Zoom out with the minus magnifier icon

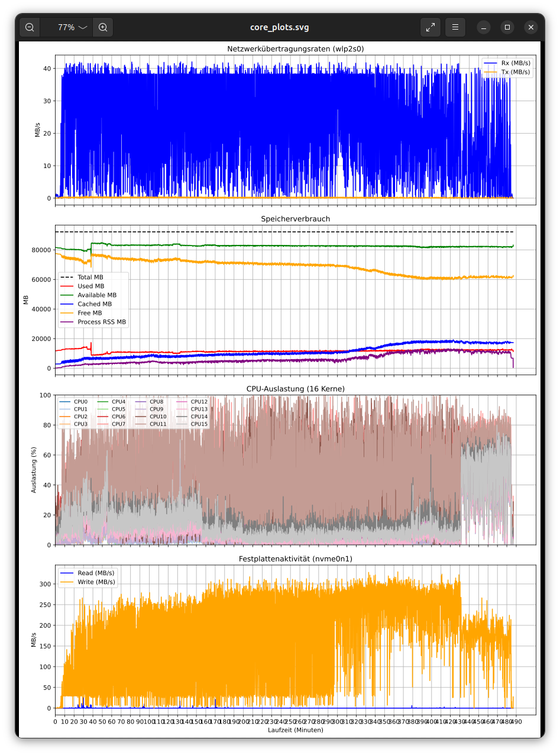click(30, 27)
